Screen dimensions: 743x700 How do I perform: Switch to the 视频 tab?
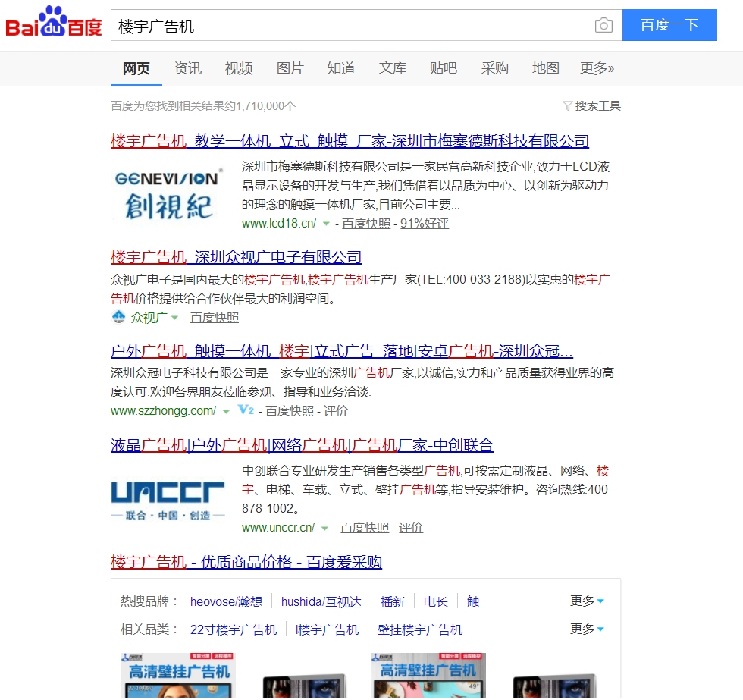click(238, 69)
